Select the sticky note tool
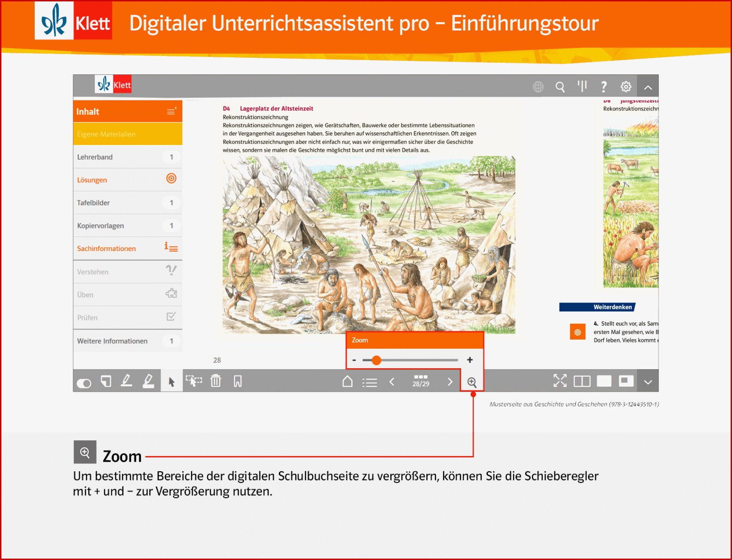The height and width of the screenshot is (560, 732). (106, 381)
